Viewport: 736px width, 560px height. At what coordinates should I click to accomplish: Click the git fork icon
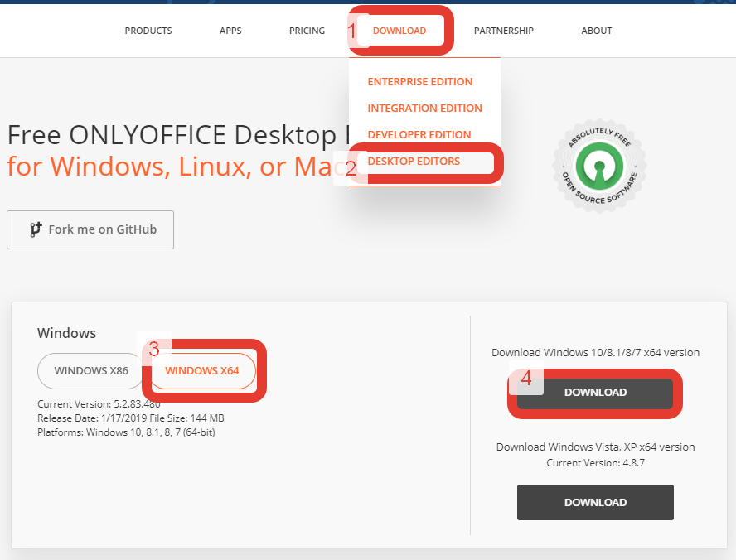pyautogui.click(x=36, y=229)
